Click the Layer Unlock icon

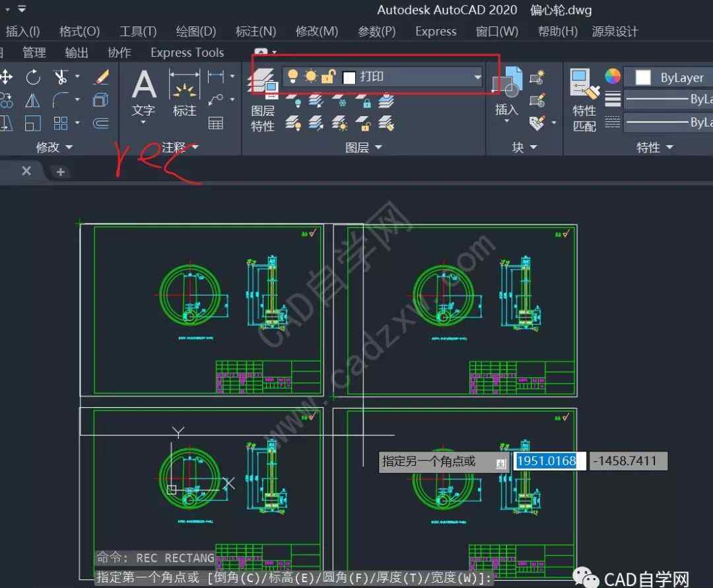[x=363, y=123]
